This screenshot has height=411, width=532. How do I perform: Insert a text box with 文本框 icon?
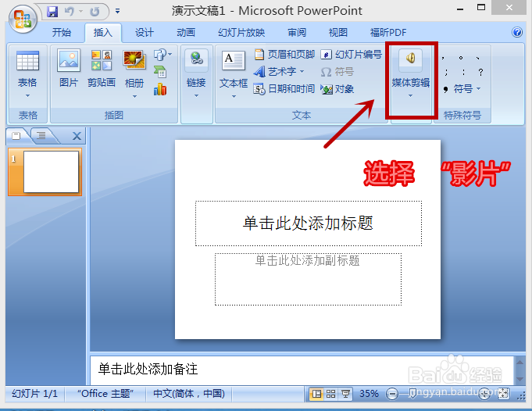(234, 61)
